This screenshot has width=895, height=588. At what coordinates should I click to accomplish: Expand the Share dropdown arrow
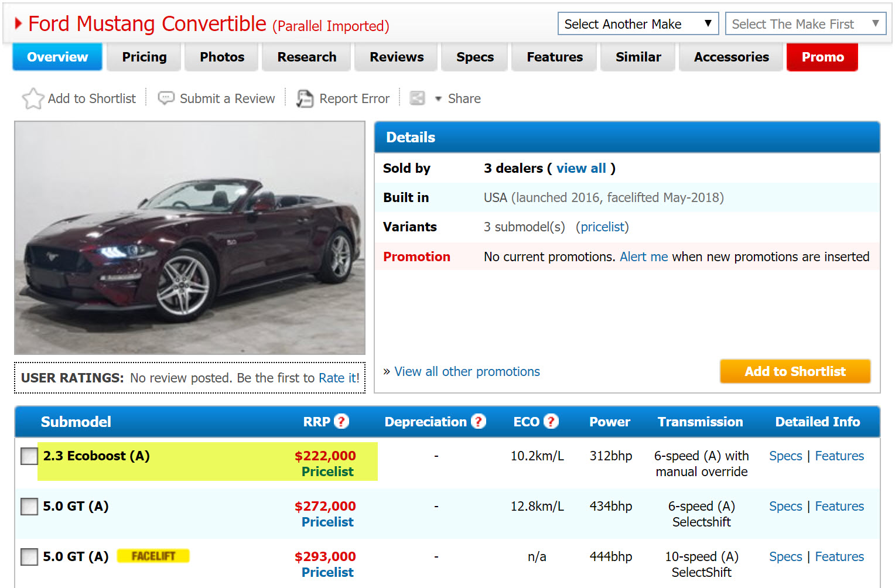point(438,99)
